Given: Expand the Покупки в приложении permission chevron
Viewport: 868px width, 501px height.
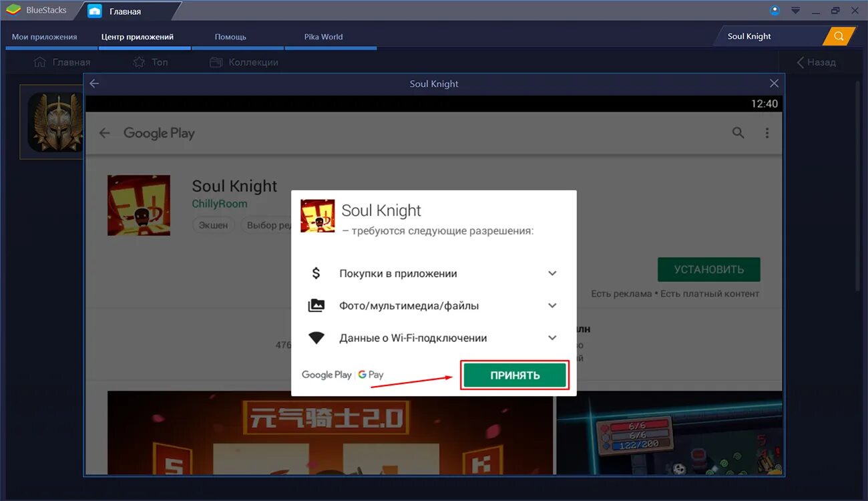Looking at the screenshot, I should point(552,273).
